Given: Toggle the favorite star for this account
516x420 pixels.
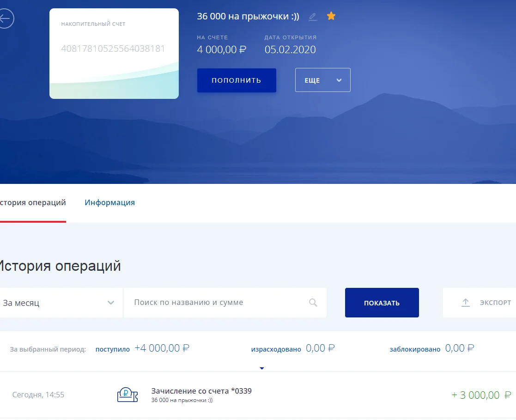Looking at the screenshot, I should coord(331,16).
